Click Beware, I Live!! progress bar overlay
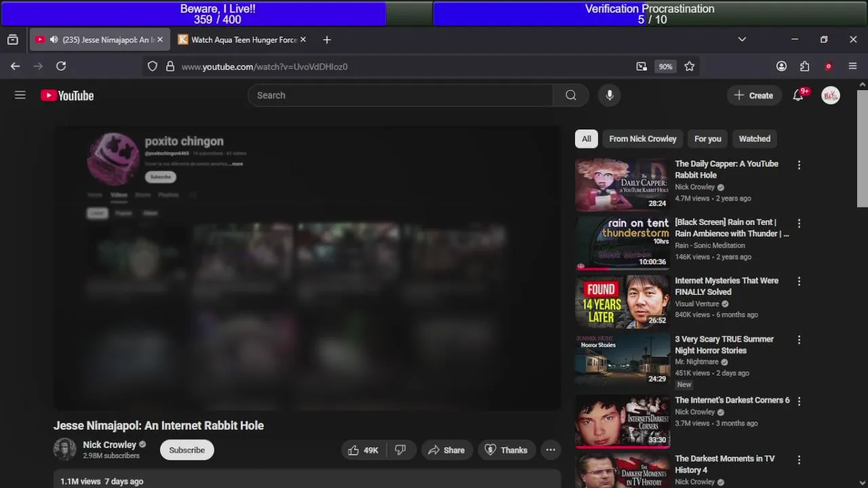 pos(217,14)
